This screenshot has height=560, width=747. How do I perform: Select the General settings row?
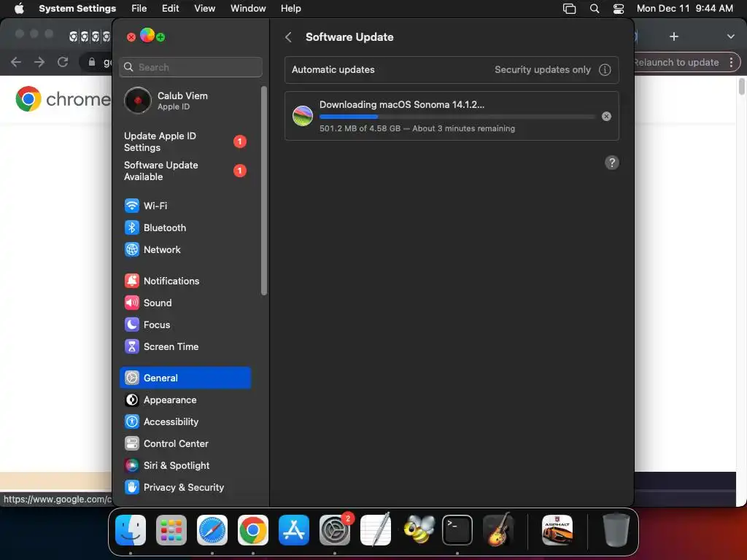point(185,378)
